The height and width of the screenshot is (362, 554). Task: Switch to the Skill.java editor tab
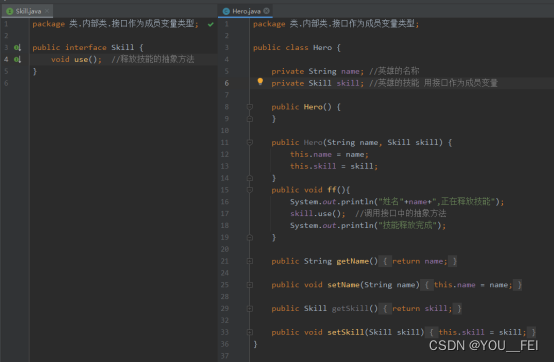pos(28,11)
